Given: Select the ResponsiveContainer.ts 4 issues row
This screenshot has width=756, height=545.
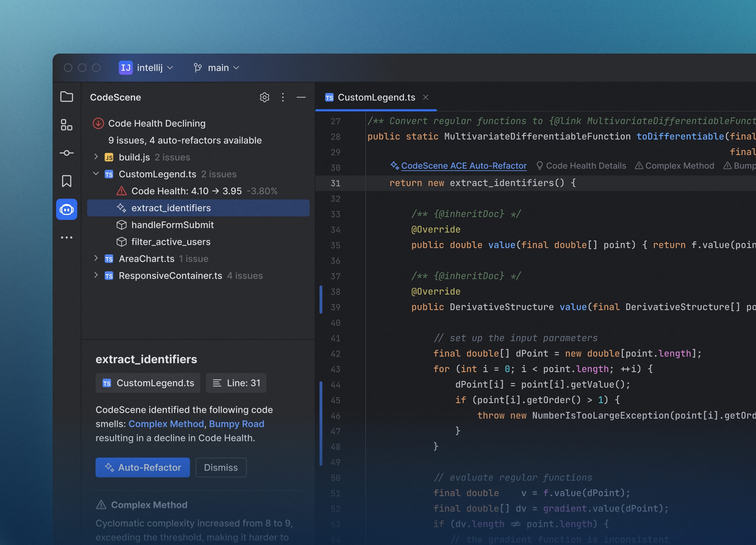Looking at the screenshot, I should 198,276.
